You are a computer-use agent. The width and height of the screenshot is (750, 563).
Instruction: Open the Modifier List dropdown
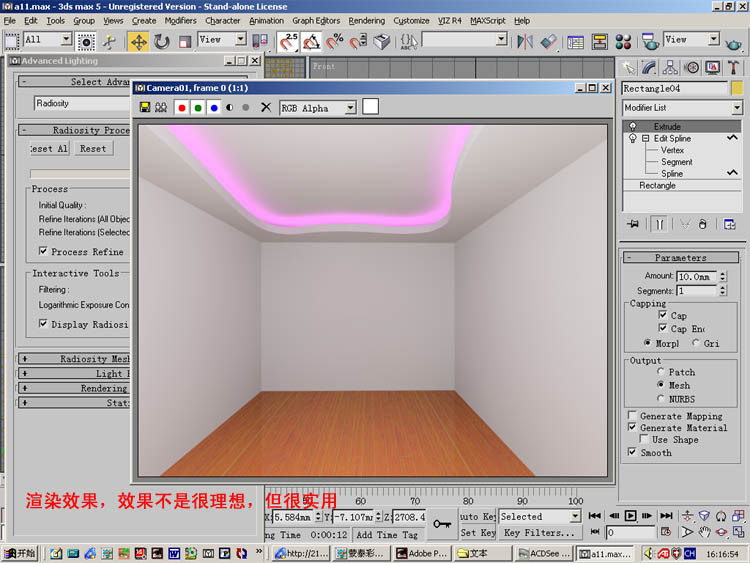(679, 108)
